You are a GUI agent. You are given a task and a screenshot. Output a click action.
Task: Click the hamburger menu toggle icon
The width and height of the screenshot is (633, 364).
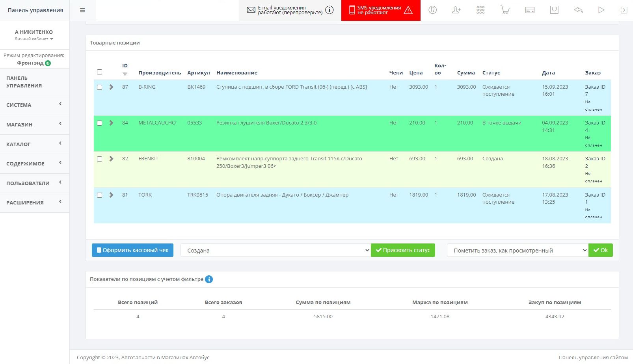point(82,10)
